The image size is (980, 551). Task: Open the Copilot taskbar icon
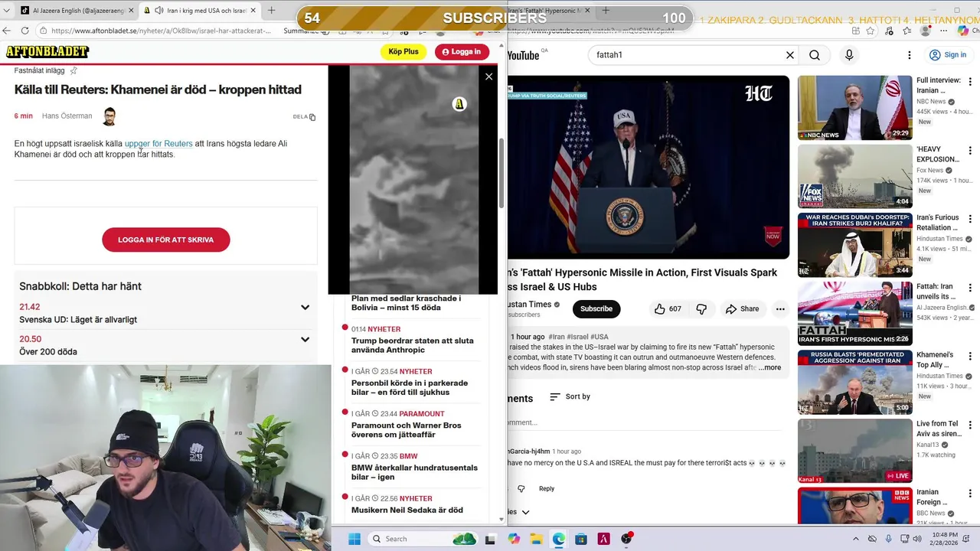514,539
